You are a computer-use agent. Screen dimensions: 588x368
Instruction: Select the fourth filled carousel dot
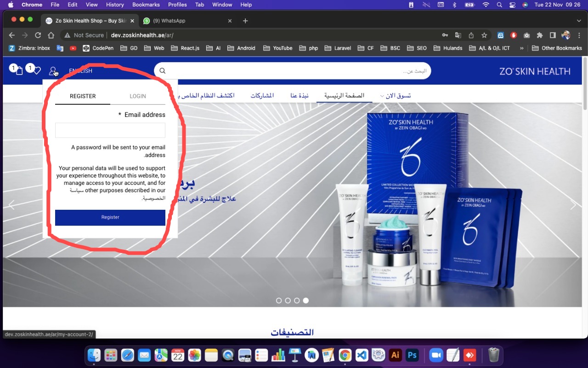(306, 300)
